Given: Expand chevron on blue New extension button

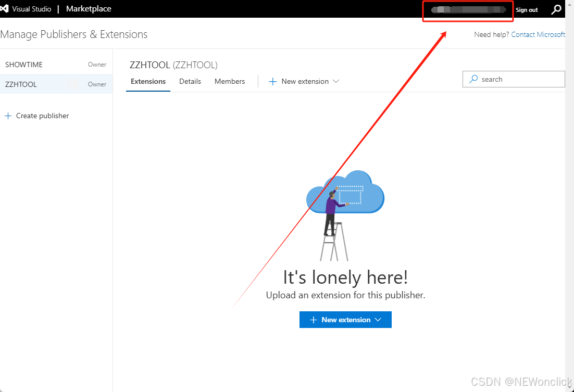Looking at the screenshot, I should (378, 320).
